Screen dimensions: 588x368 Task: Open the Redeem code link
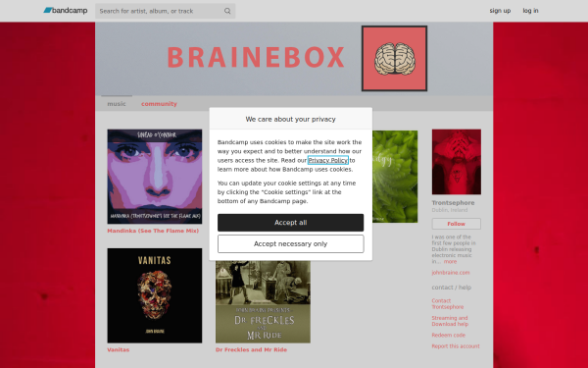[448, 335]
